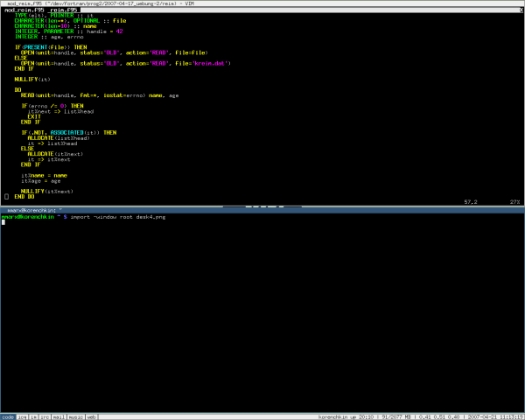Click the 'INTEGER :: age, errno' declaration

[49, 37]
